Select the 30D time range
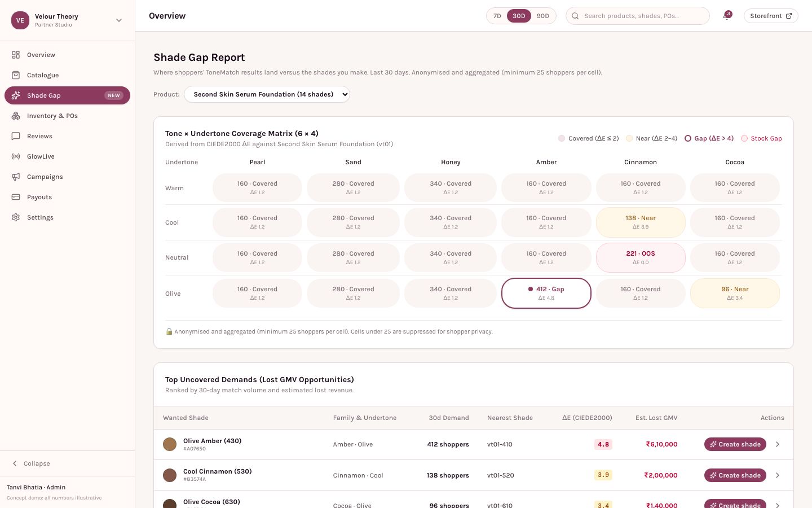 (519, 16)
